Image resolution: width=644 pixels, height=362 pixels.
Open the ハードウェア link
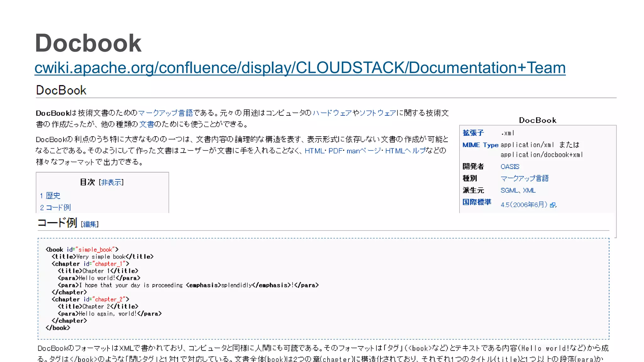pyautogui.click(x=332, y=113)
